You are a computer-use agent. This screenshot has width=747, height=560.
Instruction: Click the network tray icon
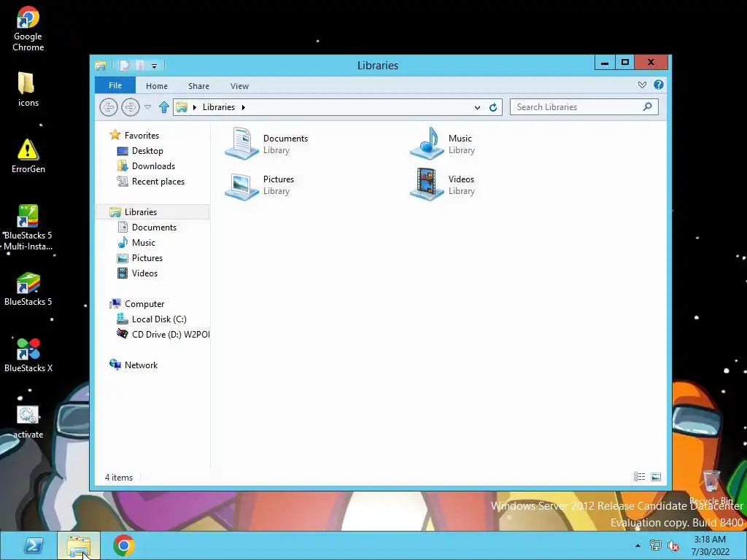point(656,545)
